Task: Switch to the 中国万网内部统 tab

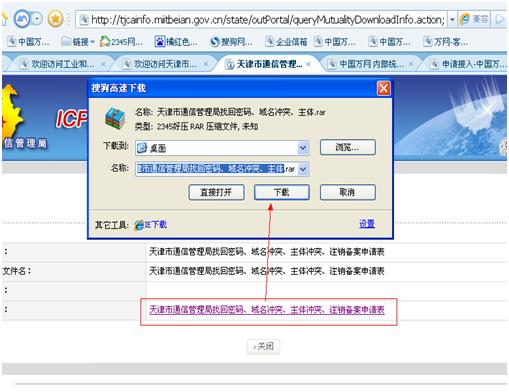Action: coord(370,64)
